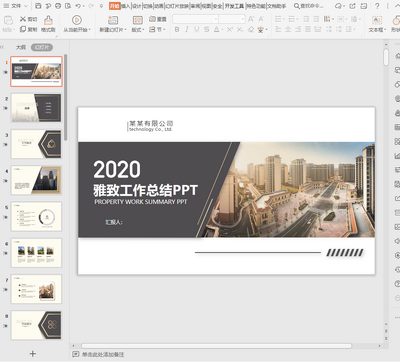Click the Save icon in quick access toolbar
The image size is (400, 362).
coord(38,6)
